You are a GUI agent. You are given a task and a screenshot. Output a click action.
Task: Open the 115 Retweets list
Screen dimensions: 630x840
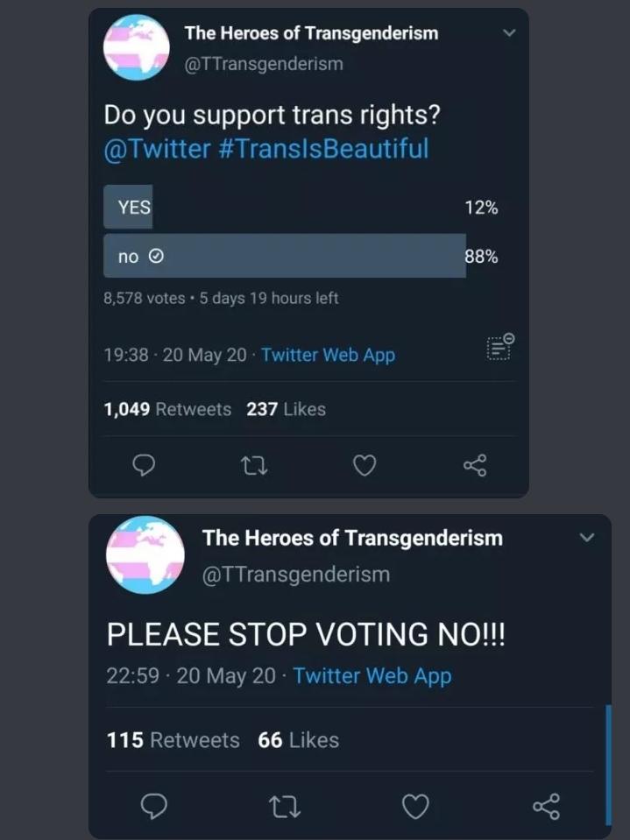pyautogui.click(x=173, y=740)
